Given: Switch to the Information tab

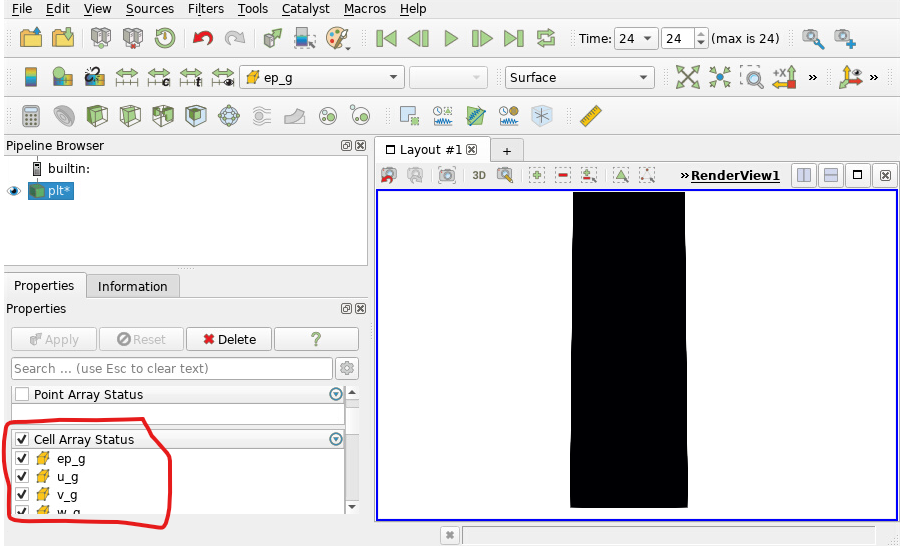Looking at the screenshot, I should [133, 286].
